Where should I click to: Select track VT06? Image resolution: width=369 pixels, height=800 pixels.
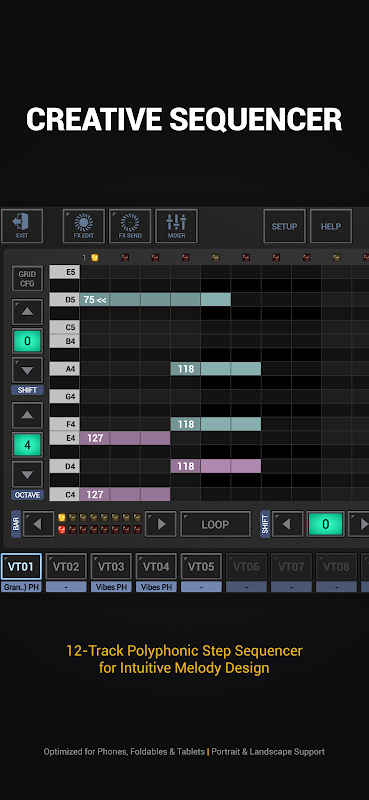[246, 566]
